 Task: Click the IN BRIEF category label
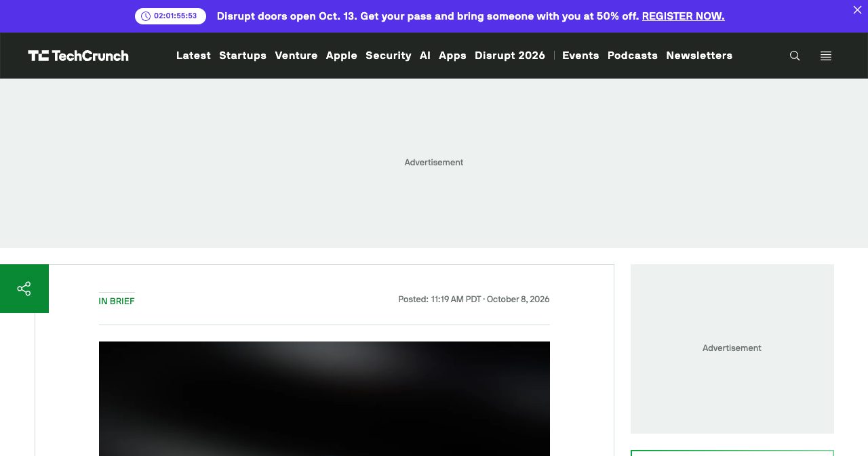coord(117,302)
